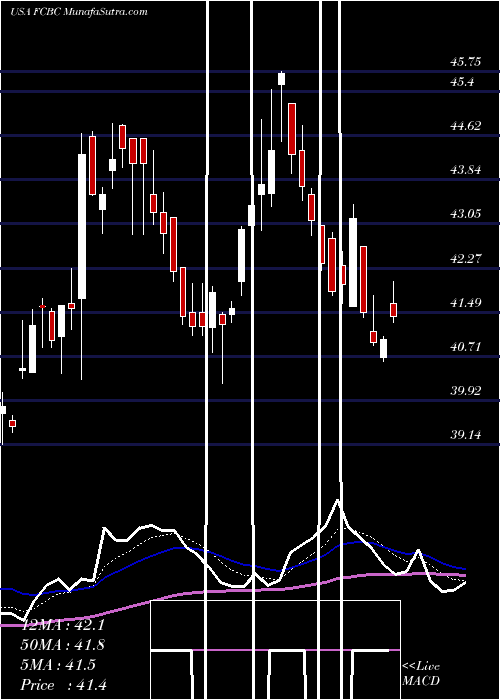Click the 5MA : 41.5 readout

tap(58, 665)
